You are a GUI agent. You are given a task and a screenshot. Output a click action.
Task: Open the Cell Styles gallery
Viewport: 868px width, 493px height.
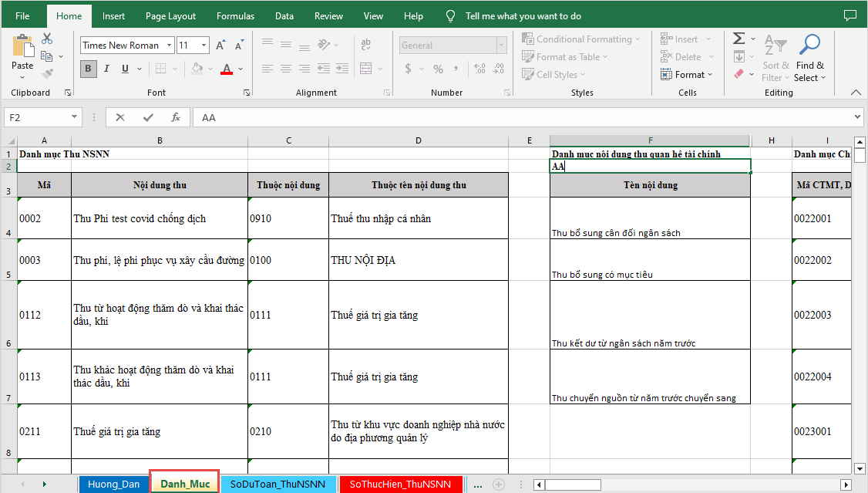(557, 75)
